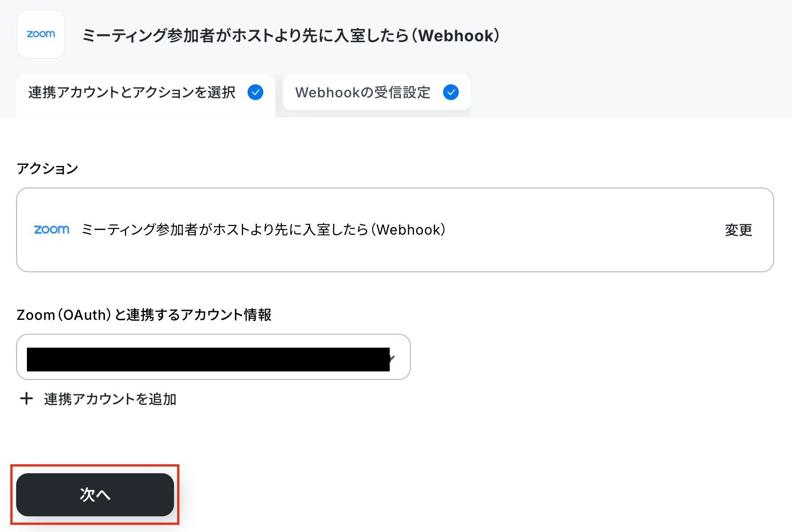Click the redacted account value in dropdown
792x532 pixels.
click(x=208, y=359)
